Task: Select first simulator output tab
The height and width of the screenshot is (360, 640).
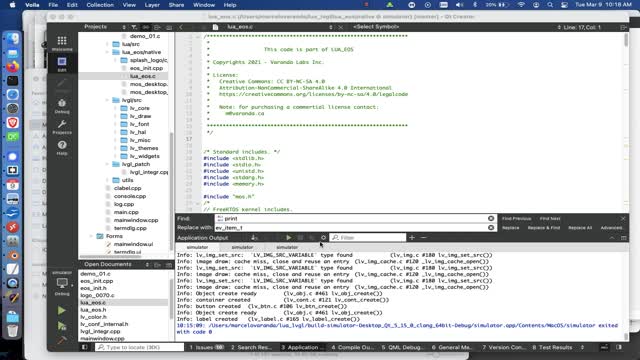Action: [198, 247]
